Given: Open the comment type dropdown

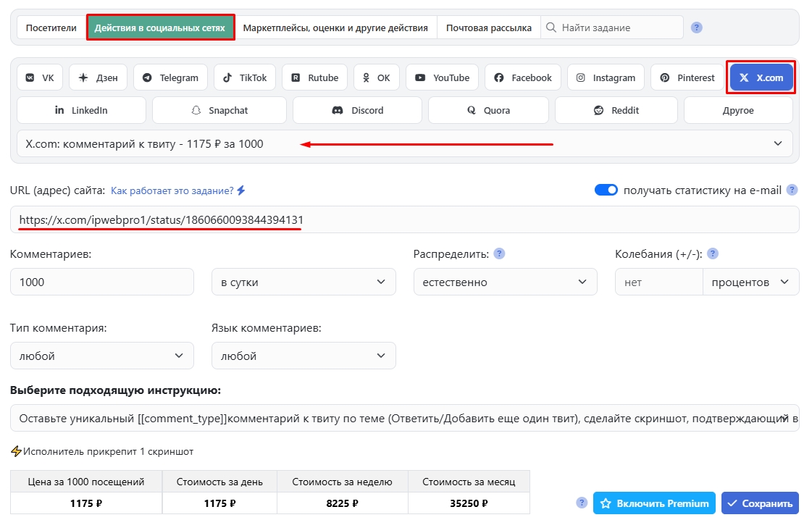Looking at the screenshot, I should (102, 356).
